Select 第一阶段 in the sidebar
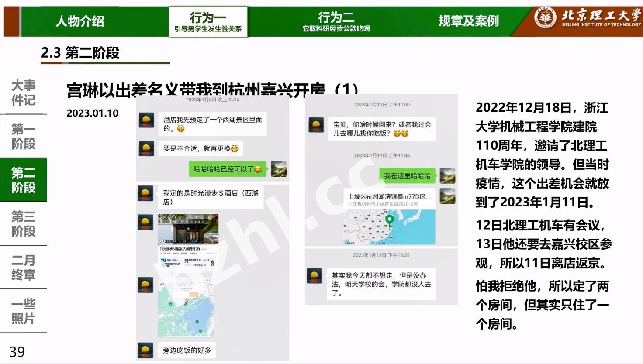The image size is (643, 364). [24, 136]
